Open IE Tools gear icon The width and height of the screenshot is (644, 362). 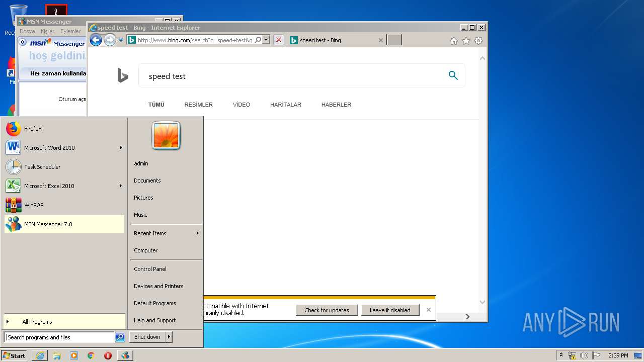coord(478,41)
